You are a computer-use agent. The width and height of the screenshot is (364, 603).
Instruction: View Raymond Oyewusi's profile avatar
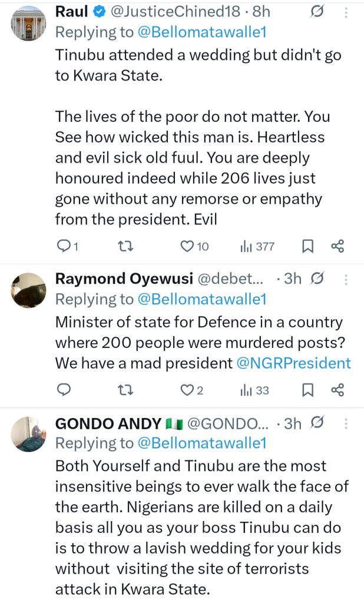click(29, 290)
